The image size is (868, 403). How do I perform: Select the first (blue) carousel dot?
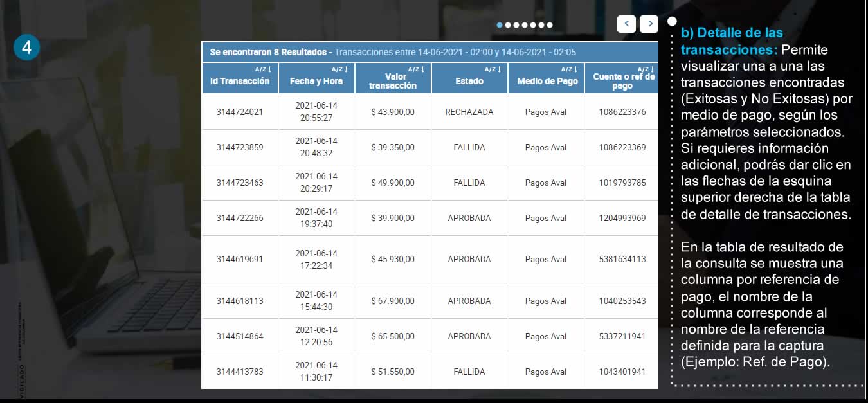500,25
